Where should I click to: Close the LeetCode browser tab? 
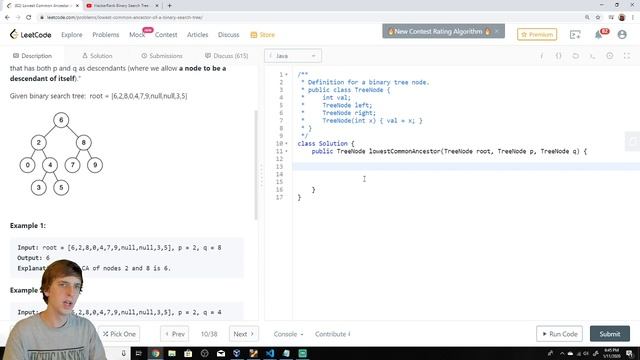77,6
